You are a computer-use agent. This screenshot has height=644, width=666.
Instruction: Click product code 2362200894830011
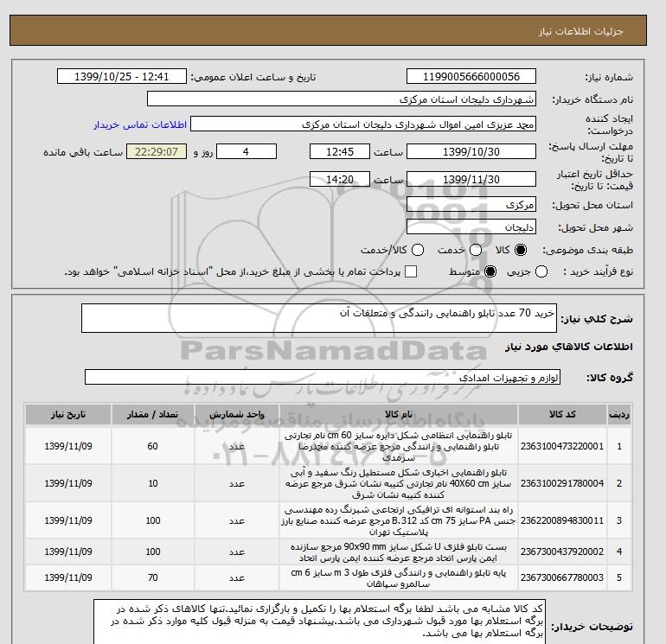tap(562, 520)
